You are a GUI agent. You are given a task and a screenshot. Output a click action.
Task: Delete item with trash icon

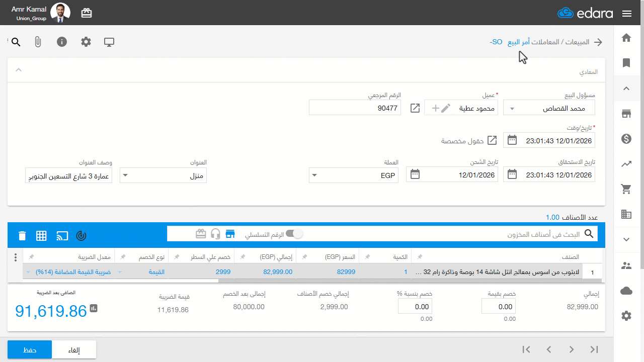22,235
